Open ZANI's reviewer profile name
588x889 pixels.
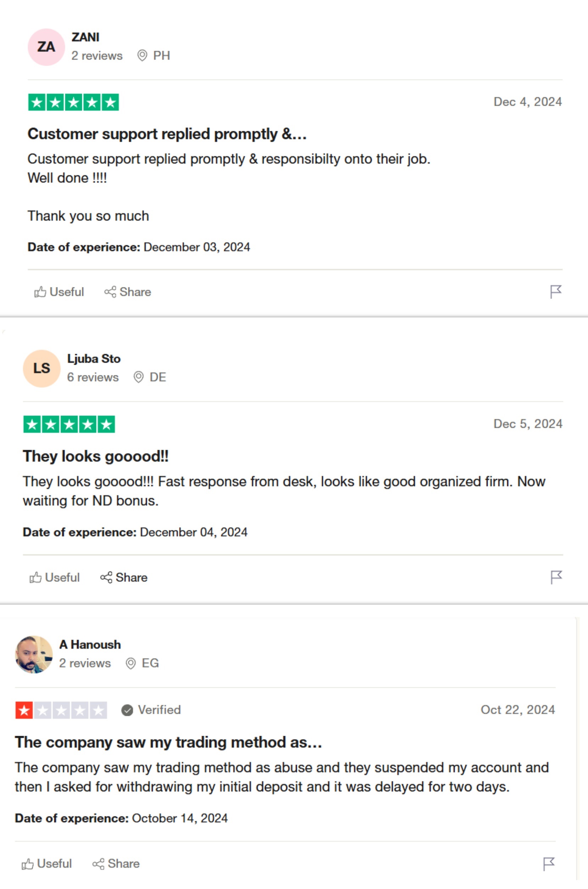pos(85,37)
